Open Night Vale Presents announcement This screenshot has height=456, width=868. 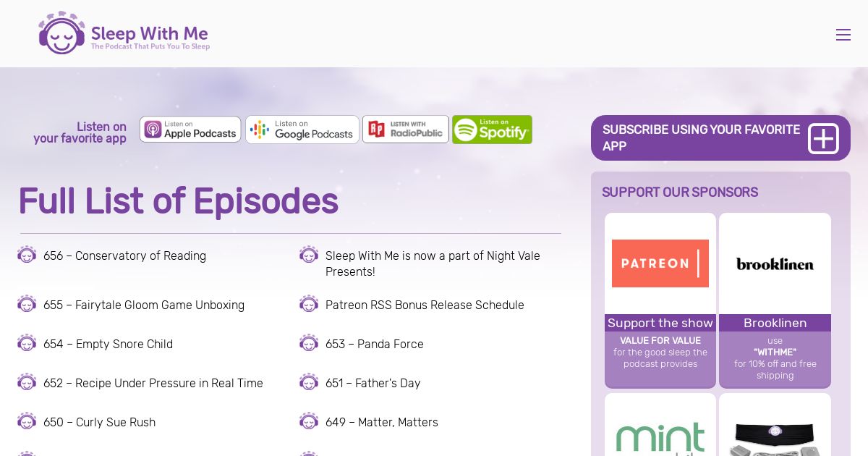(433, 263)
